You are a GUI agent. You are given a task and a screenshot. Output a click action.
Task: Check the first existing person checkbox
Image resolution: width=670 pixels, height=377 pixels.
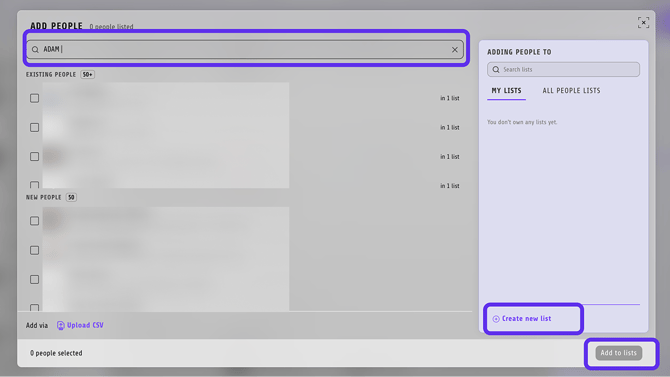pyautogui.click(x=35, y=98)
